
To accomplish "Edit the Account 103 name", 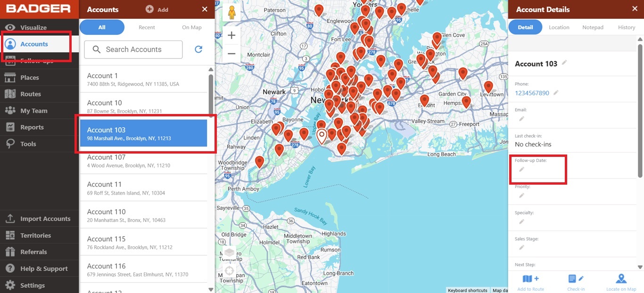I will click(564, 63).
